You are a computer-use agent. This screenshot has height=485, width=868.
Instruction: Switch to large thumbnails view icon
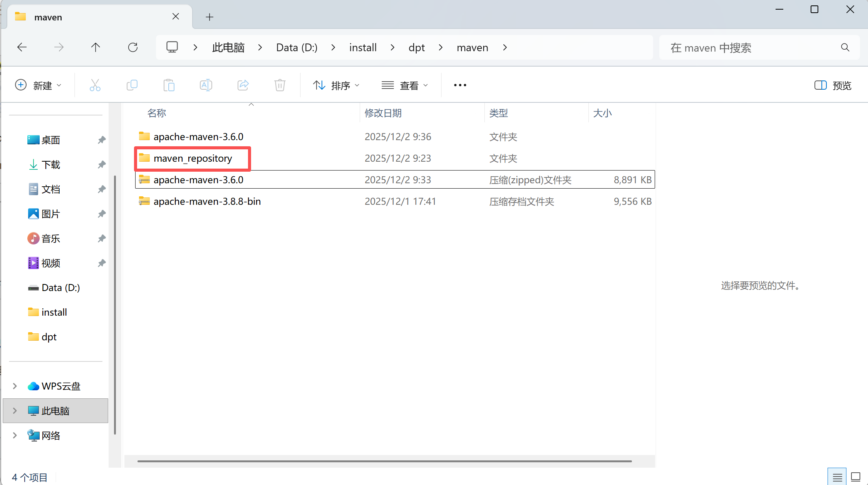(856, 477)
